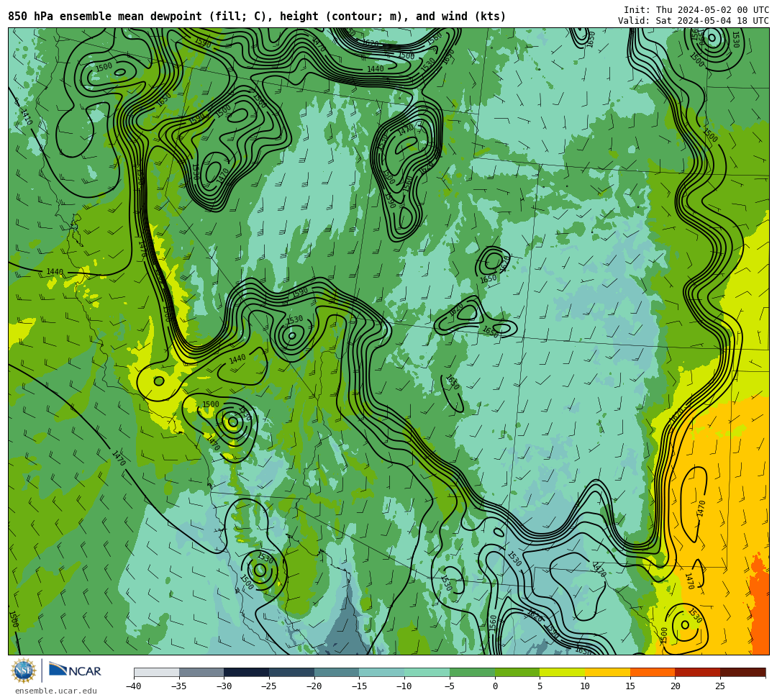Pick the olive green 0 to 5 swatch
Viewport: 777px width, 700px height.
(517, 672)
